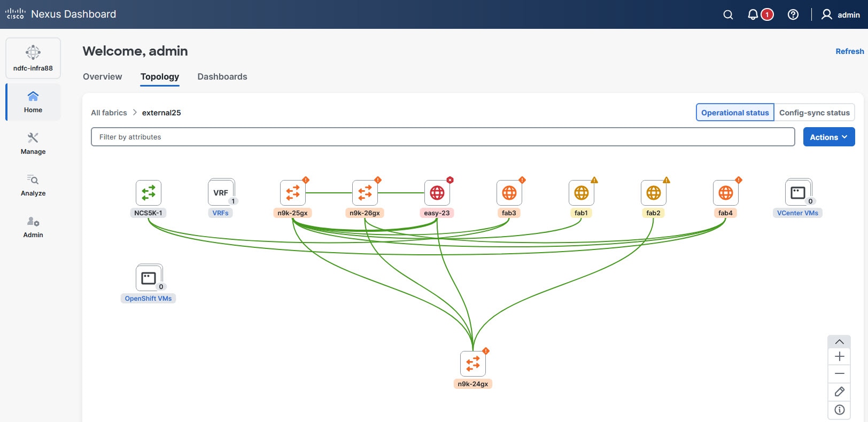The height and width of the screenshot is (422, 868).
Task: Select the ndfc-infra88 cluster tile
Action: 33,58
